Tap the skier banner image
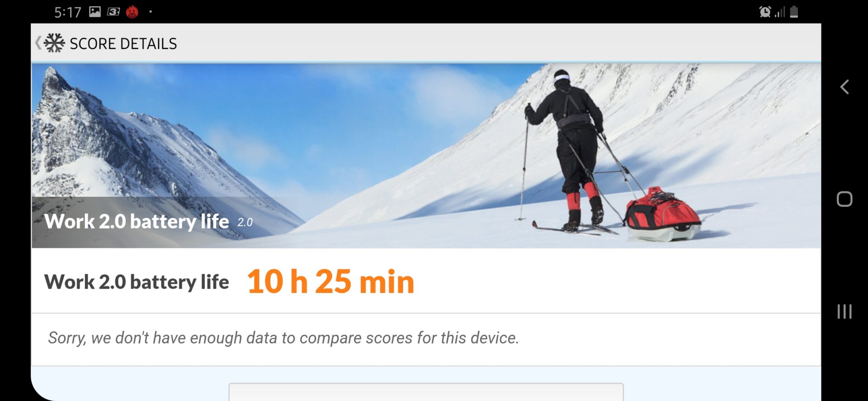Viewport: 868px width, 401px height. tap(426, 155)
